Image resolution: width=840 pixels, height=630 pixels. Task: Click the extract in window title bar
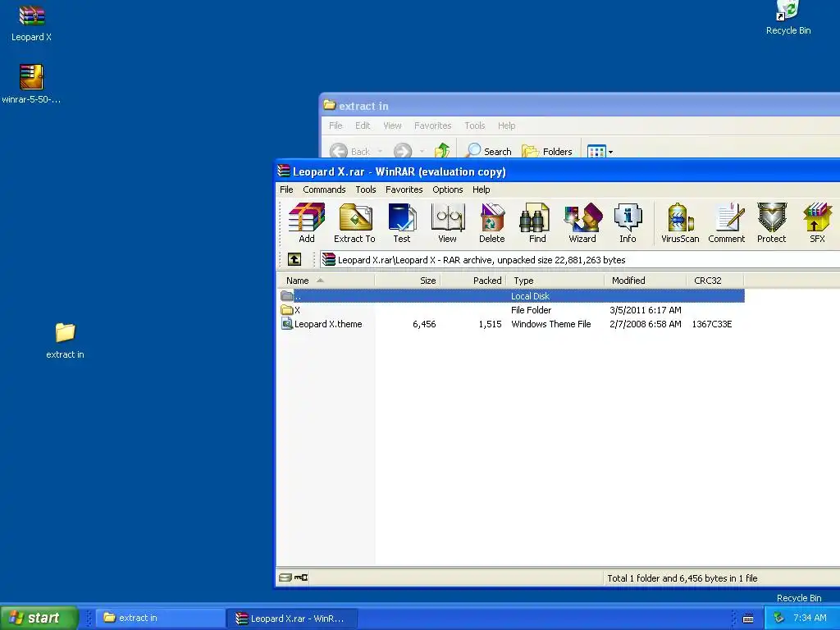[580, 106]
